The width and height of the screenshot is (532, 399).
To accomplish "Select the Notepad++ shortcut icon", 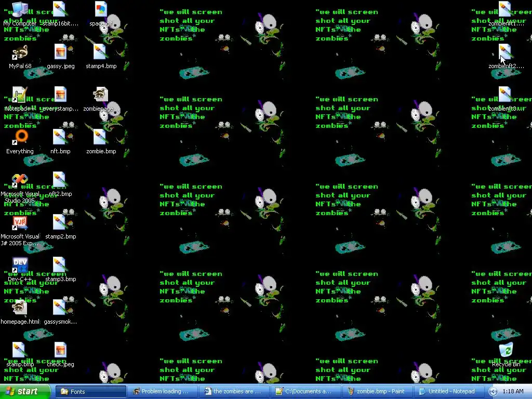I will pos(20,95).
